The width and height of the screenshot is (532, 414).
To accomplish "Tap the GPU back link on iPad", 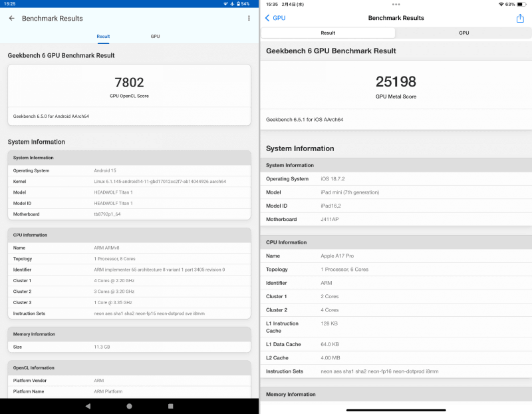I will pos(274,18).
